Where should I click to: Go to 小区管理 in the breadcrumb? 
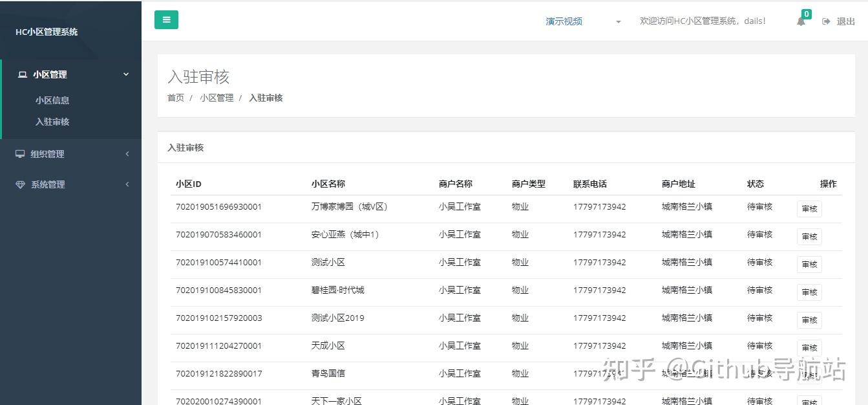point(217,98)
